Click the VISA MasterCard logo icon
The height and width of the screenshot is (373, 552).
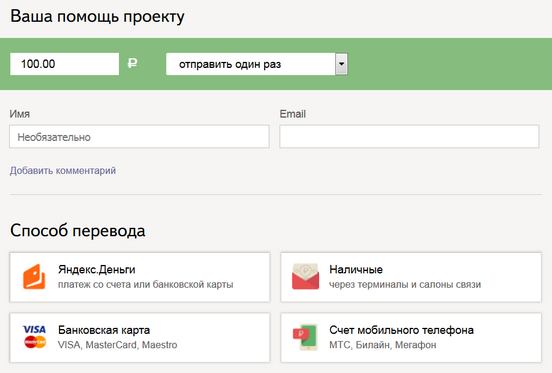(34, 337)
